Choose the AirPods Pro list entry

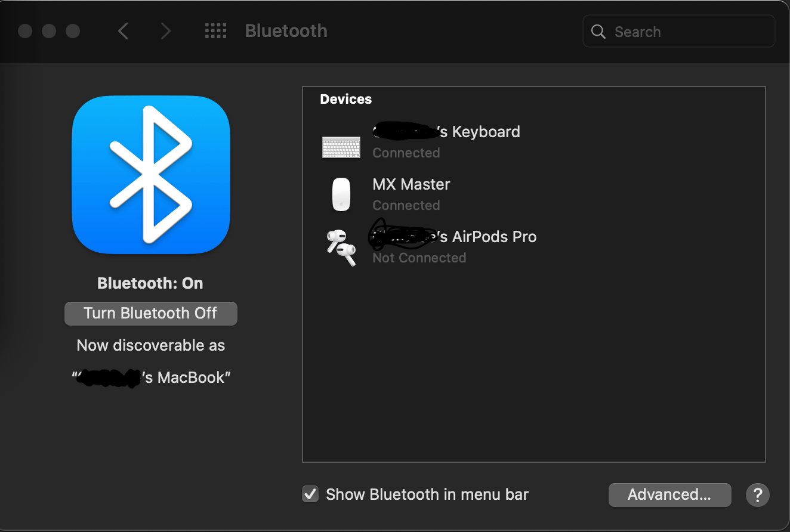coord(453,246)
